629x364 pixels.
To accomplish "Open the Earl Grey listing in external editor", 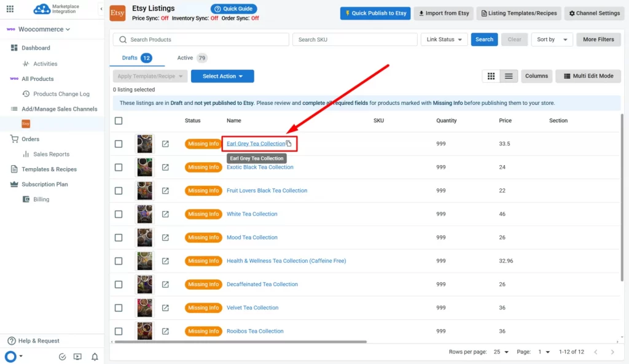I will tap(165, 143).
